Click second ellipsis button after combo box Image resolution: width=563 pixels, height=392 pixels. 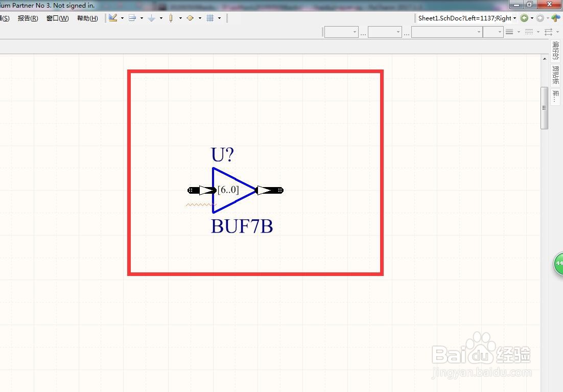407,33
